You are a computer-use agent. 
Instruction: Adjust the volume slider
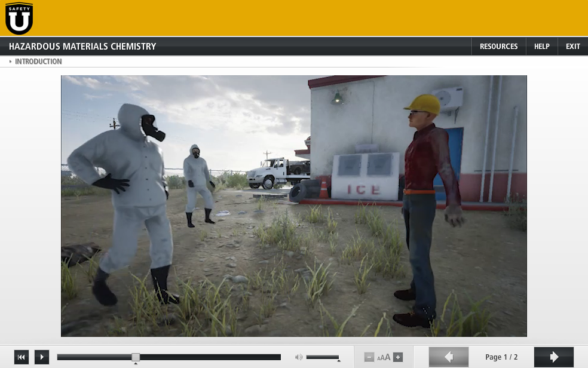click(323, 357)
